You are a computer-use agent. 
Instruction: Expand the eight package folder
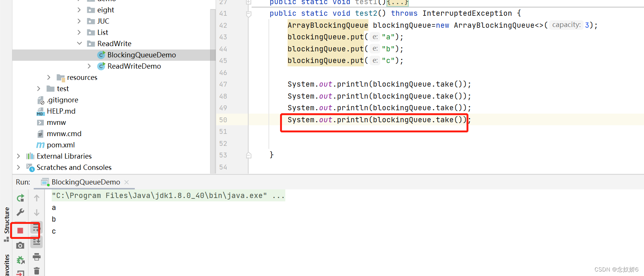[x=79, y=10]
